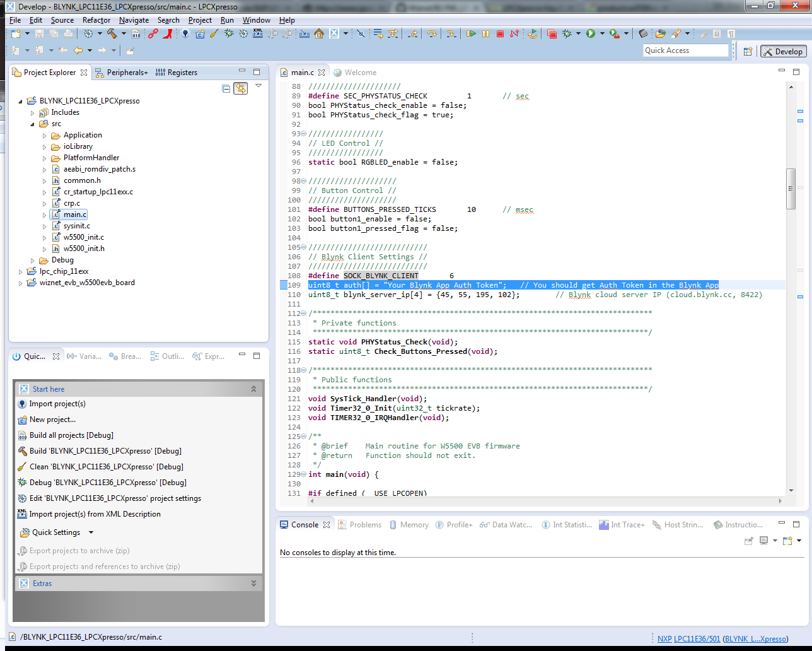Click the Debug bug icon in toolbar

click(567, 34)
